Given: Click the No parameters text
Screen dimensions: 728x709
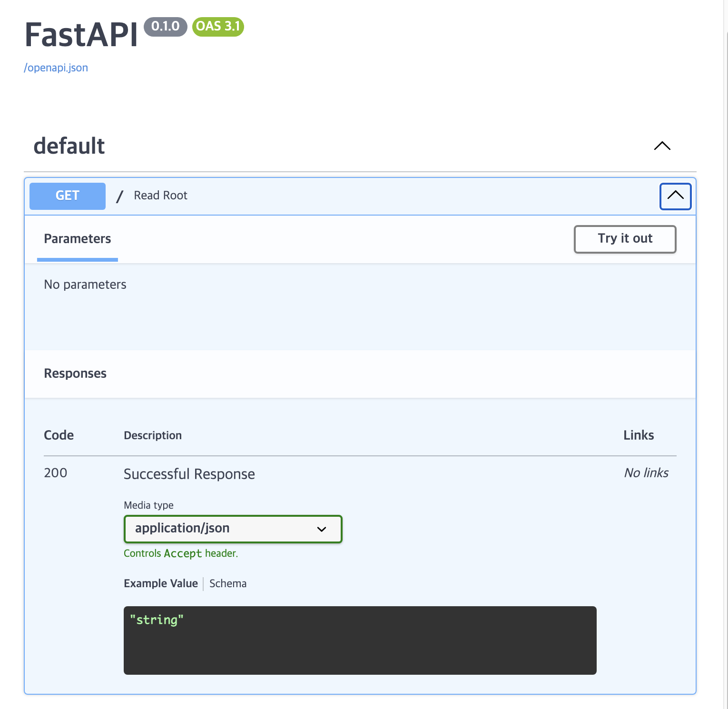Looking at the screenshot, I should tap(85, 285).
